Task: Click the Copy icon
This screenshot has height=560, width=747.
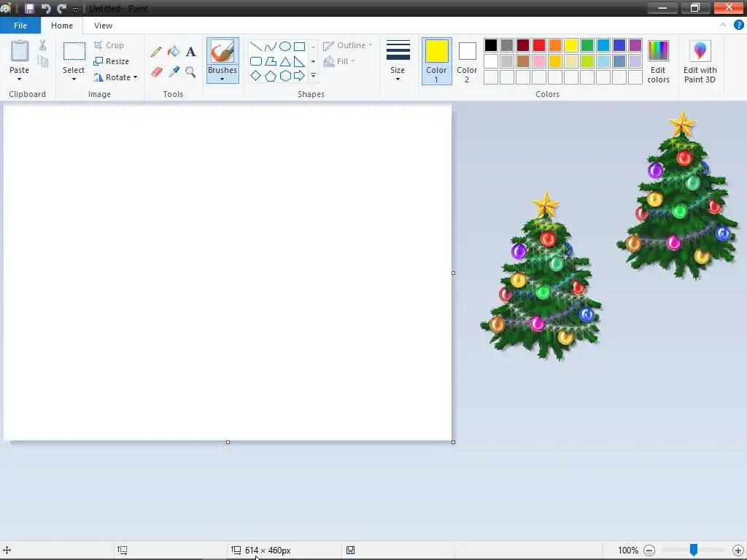Action: [43, 61]
